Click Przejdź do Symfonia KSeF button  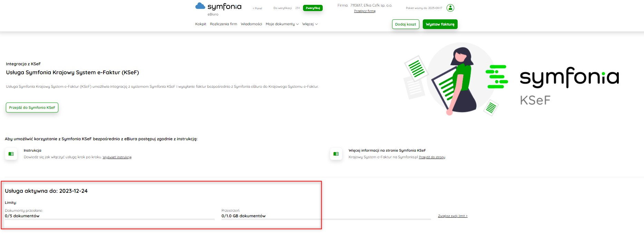click(x=32, y=107)
